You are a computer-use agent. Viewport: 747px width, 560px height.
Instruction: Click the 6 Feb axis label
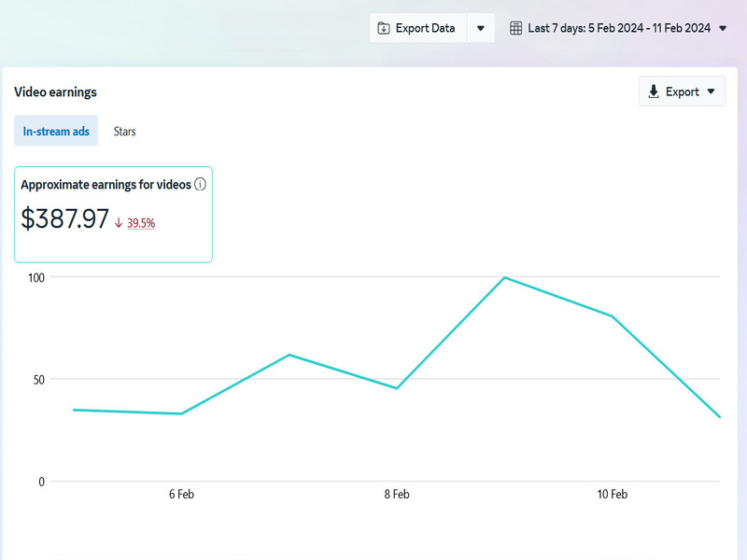click(x=181, y=495)
